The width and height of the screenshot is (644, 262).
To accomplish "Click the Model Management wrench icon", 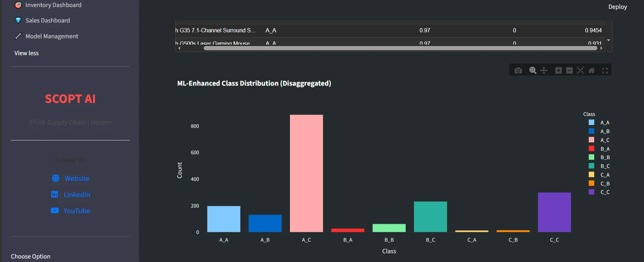I will click(18, 36).
